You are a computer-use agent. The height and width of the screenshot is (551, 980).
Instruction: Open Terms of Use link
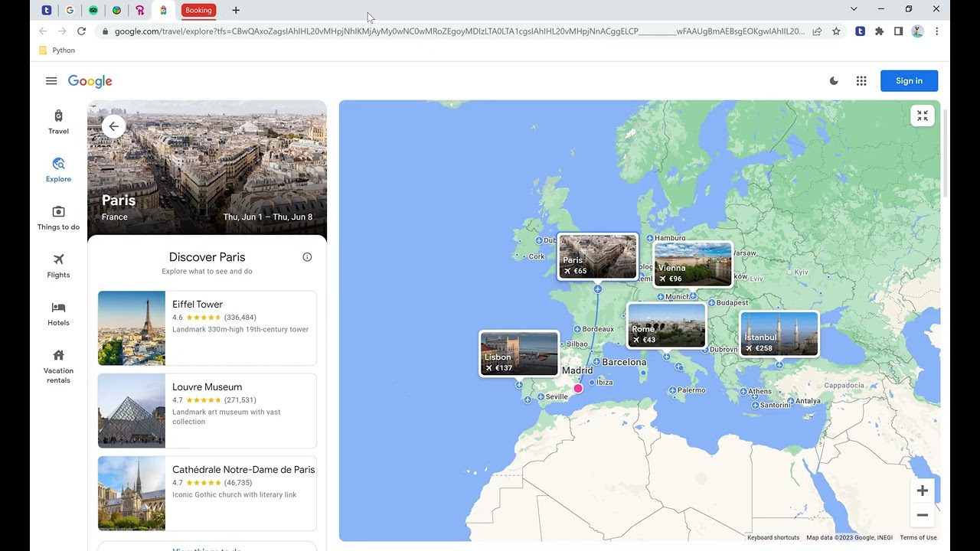tap(918, 538)
